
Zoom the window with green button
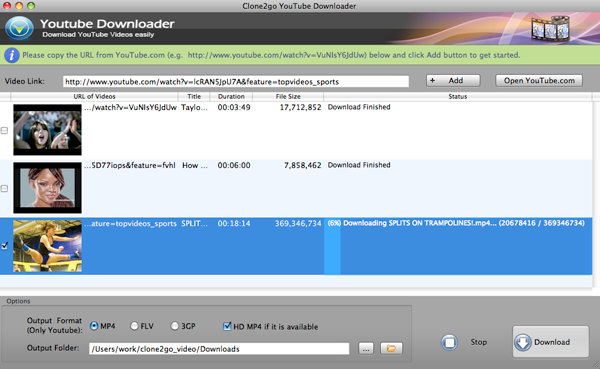[x=31, y=6]
